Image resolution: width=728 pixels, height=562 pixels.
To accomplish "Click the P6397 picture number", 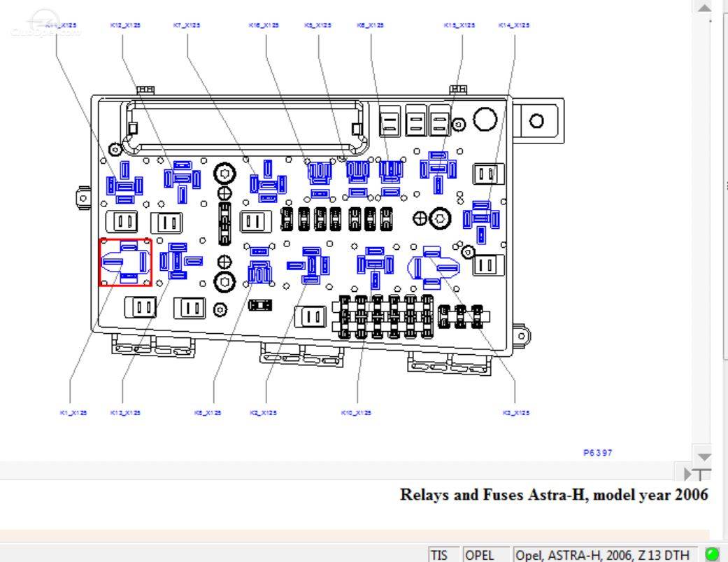I will [x=597, y=452].
